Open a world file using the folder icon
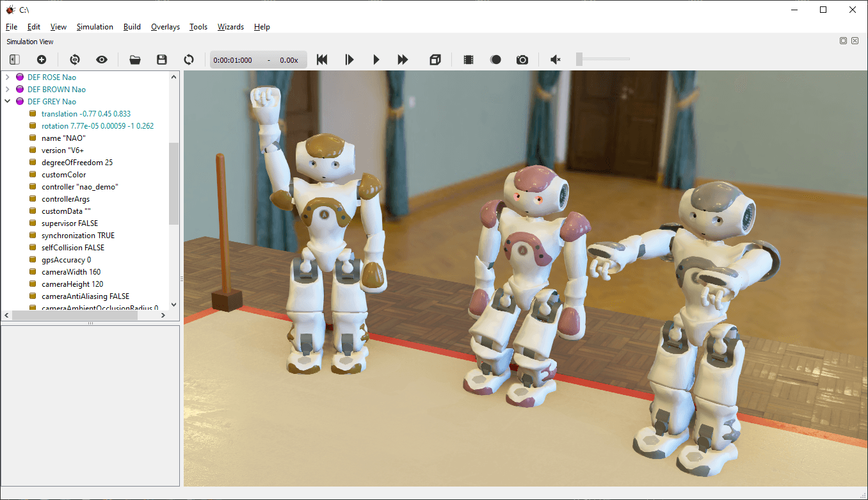 [x=135, y=60]
